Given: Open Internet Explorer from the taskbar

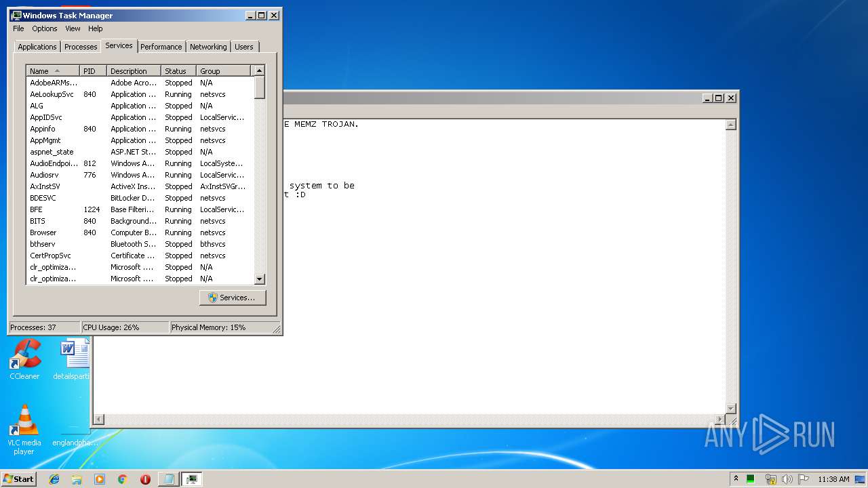Looking at the screenshot, I should tap(54, 479).
